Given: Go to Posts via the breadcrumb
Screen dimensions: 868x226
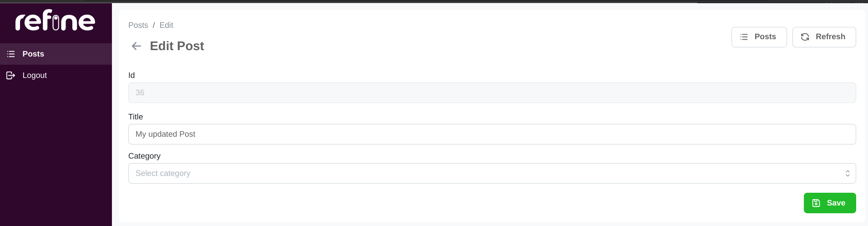Looking at the screenshot, I should pyautogui.click(x=138, y=25).
